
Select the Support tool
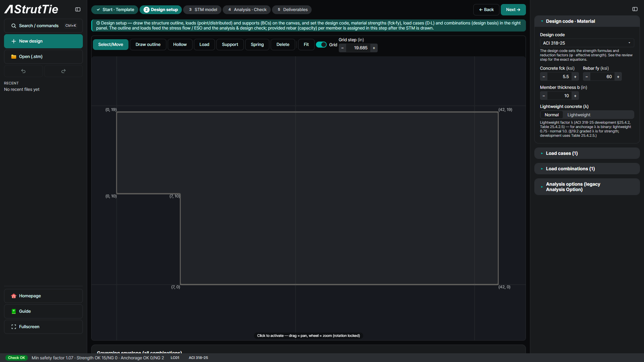[x=230, y=45]
